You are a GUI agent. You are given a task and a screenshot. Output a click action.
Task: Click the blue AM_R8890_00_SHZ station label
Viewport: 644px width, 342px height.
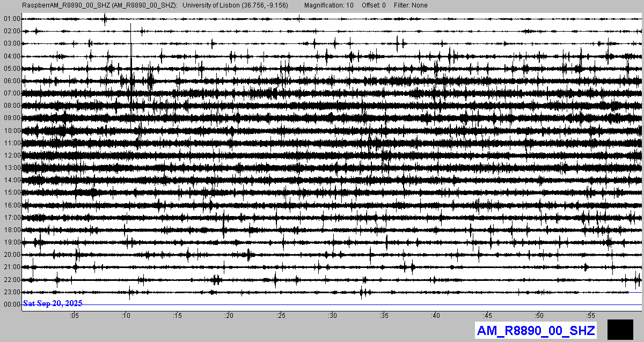(536, 330)
